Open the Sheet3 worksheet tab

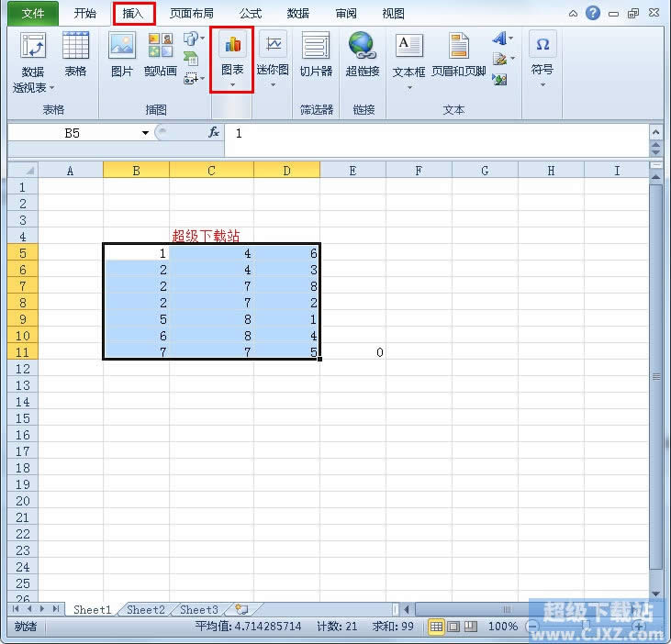pyautogui.click(x=199, y=609)
